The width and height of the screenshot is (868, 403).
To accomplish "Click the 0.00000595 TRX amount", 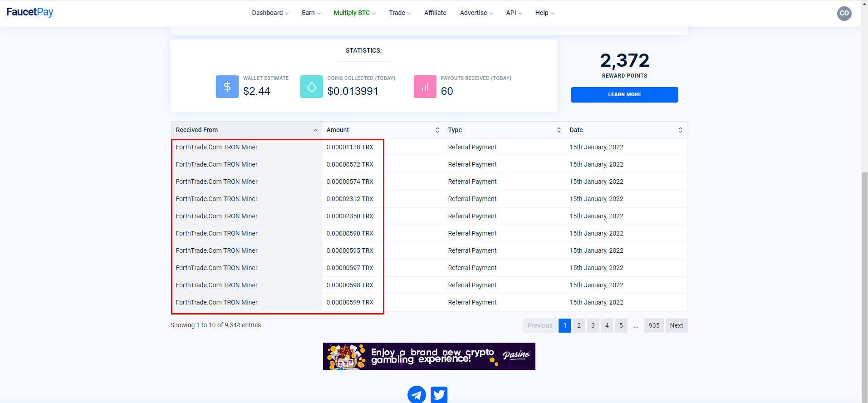I will pos(350,251).
